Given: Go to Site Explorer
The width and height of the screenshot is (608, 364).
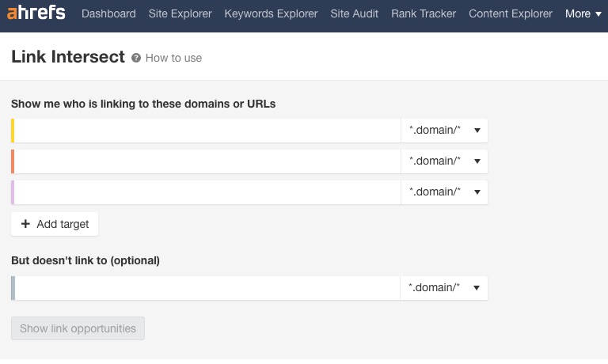Looking at the screenshot, I should pyautogui.click(x=180, y=13).
